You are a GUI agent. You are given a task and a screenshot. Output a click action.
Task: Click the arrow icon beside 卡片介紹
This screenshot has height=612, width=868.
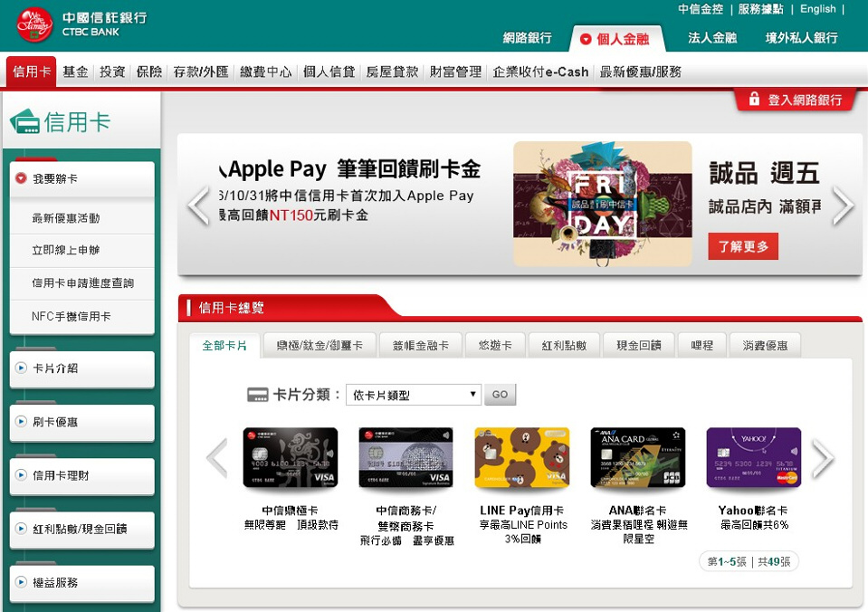pyautogui.click(x=21, y=368)
